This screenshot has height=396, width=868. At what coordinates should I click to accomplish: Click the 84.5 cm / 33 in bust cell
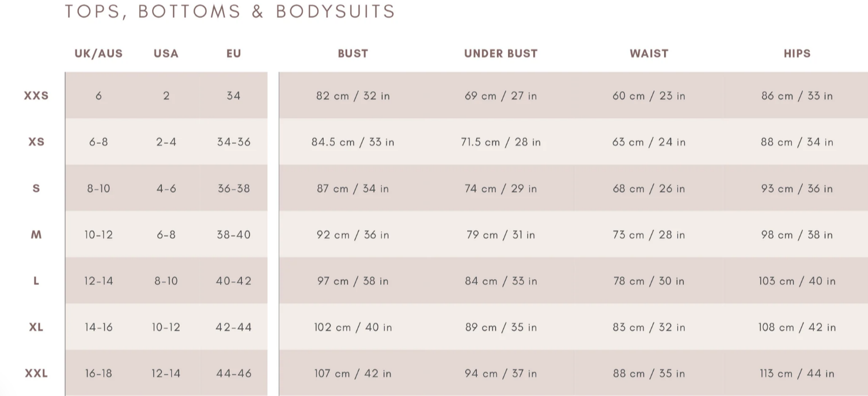(x=352, y=142)
